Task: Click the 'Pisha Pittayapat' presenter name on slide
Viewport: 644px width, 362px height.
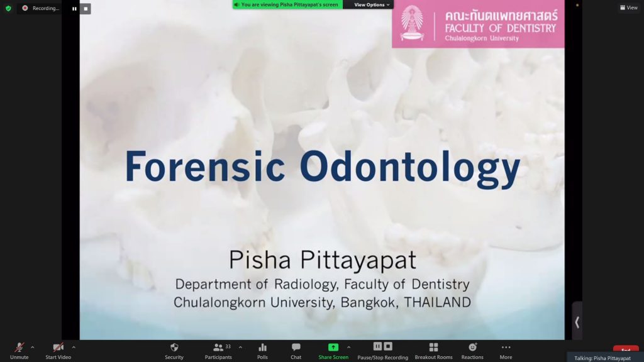Action: click(323, 260)
